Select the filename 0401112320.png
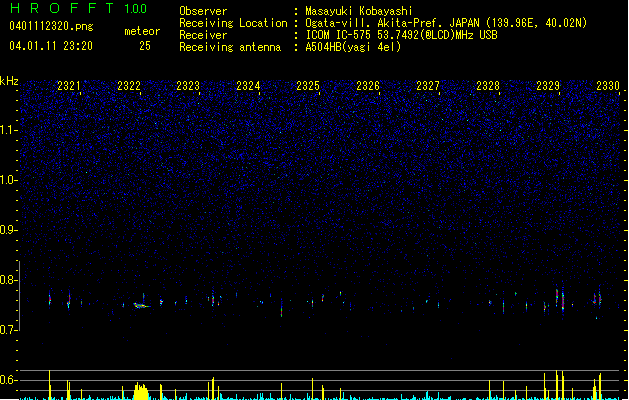Viewport: 629px width, 400px height. (x=51, y=26)
